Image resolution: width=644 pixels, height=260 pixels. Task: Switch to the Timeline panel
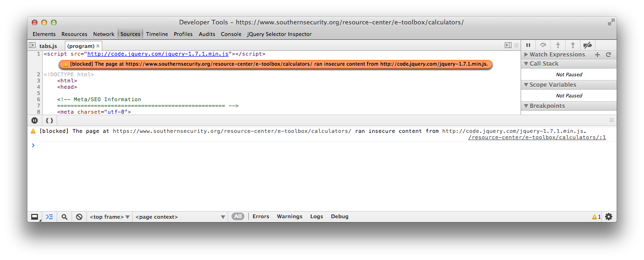[157, 34]
